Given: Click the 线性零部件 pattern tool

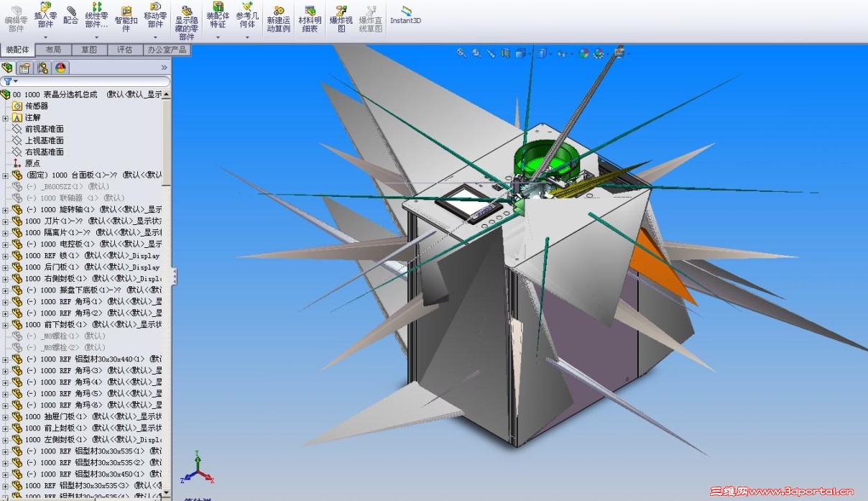Looking at the screenshot, I should point(96,16).
